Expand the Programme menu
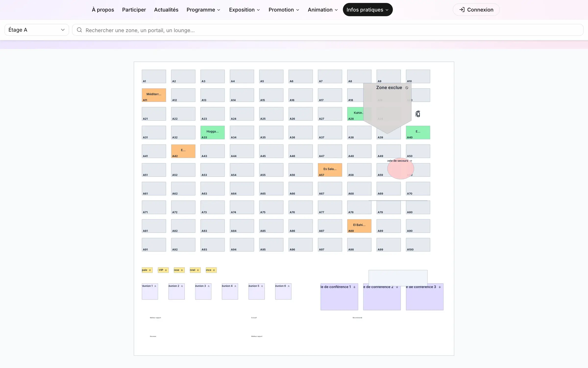Screen dimensions: 588x368 pos(203,10)
